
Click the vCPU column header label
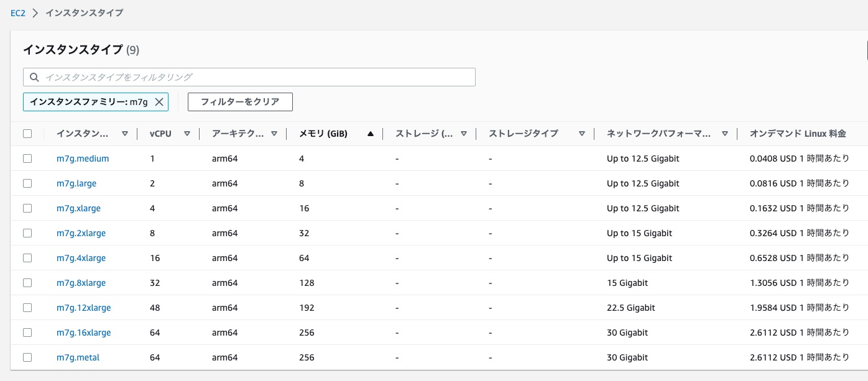[160, 134]
